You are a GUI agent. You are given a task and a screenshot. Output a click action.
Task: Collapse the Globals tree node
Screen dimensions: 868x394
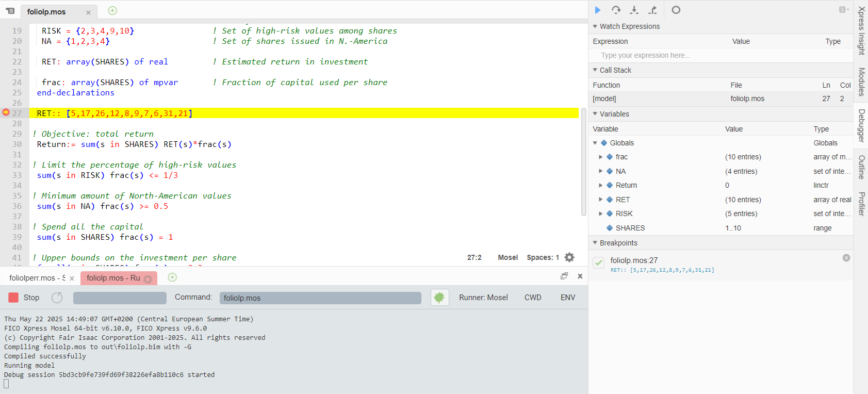tap(595, 143)
